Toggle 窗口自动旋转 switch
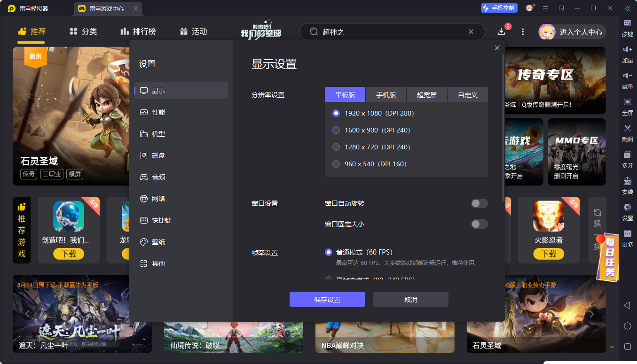Viewport: 637px width, 364px height. tap(480, 203)
